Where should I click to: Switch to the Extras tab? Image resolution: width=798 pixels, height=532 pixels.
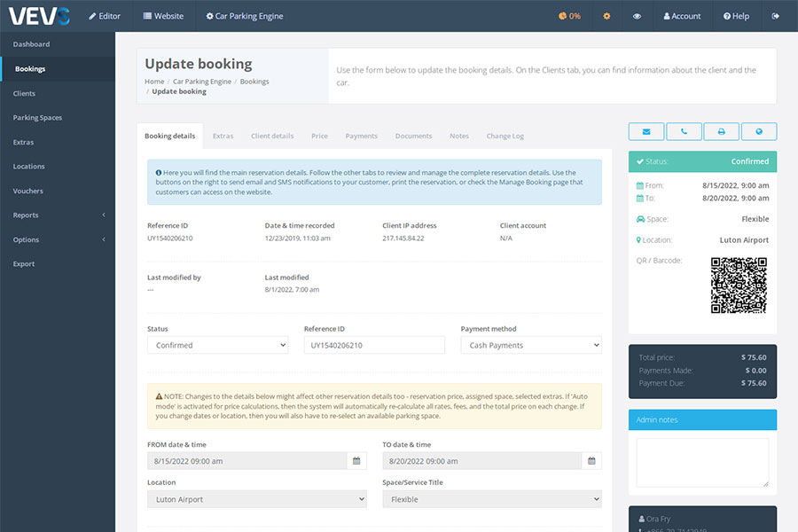coord(223,136)
